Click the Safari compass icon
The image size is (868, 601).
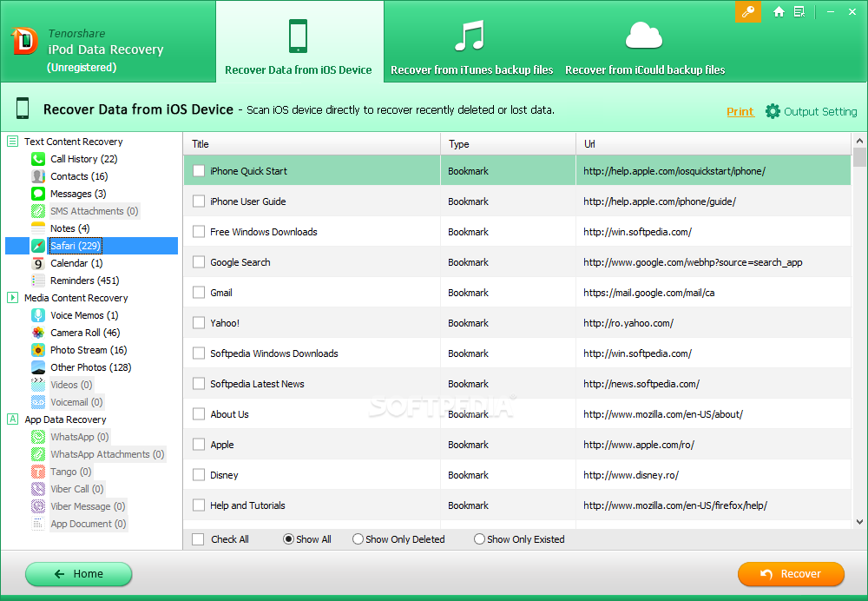38,246
